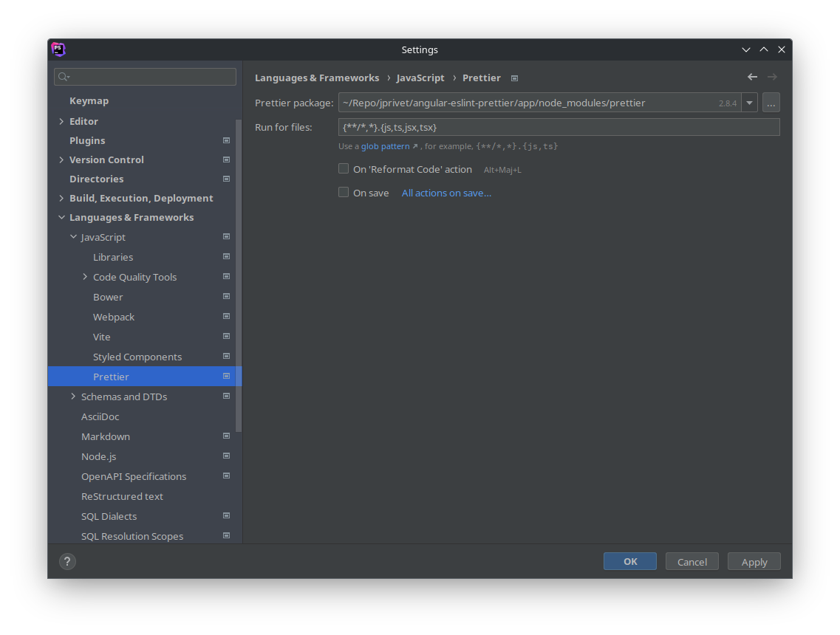The image size is (840, 635).
Task: Expand the Version Control group
Action: (61, 159)
